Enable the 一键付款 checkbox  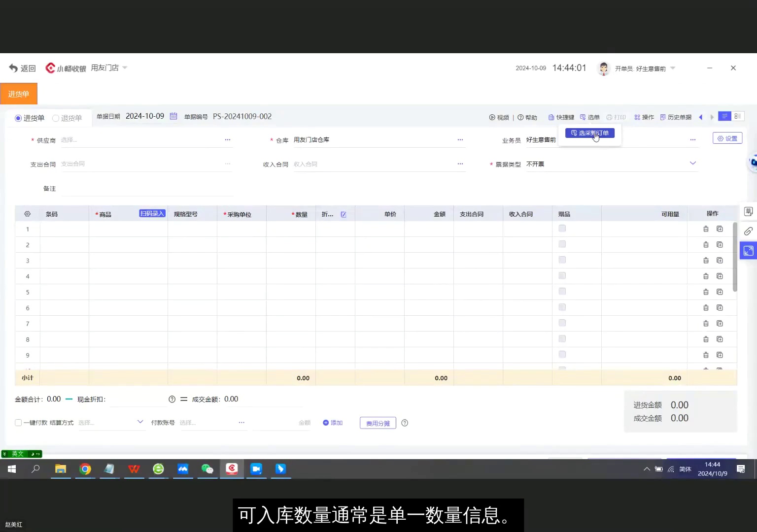pos(18,422)
